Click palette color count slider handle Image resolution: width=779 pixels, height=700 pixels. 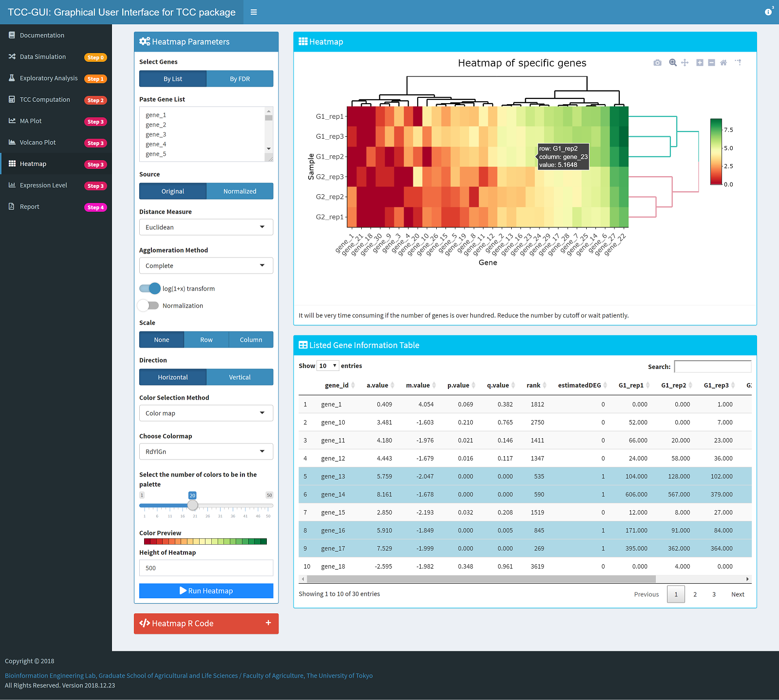click(193, 505)
